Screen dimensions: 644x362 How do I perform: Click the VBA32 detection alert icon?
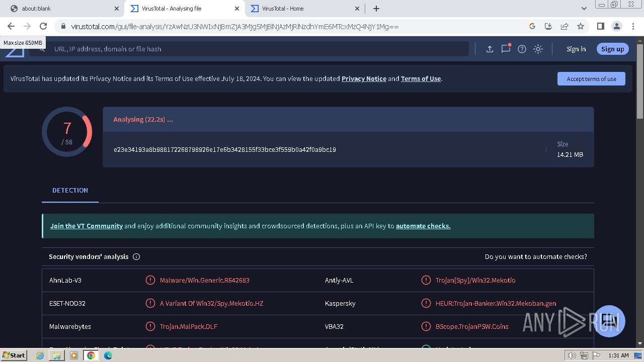pos(426,326)
